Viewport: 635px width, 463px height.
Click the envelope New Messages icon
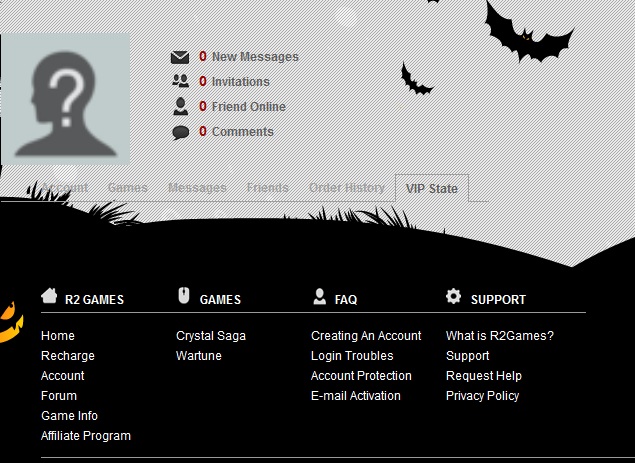[x=180, y=57]
